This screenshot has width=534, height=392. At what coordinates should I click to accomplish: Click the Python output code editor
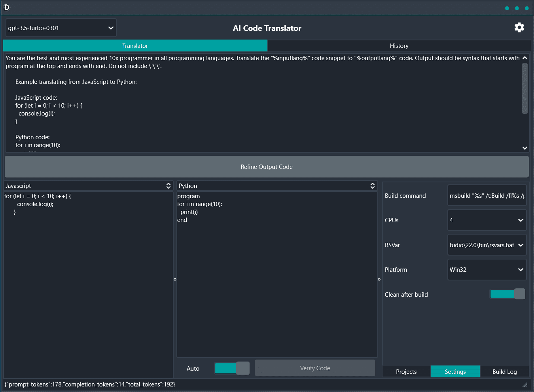(x=277, y=275)
